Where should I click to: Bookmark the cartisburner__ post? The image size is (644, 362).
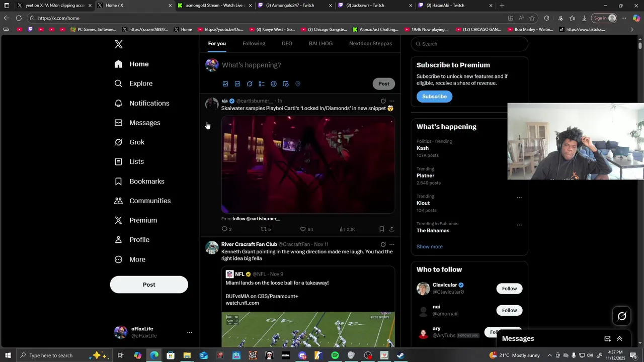pyautogui.click(x=382, y=229)
